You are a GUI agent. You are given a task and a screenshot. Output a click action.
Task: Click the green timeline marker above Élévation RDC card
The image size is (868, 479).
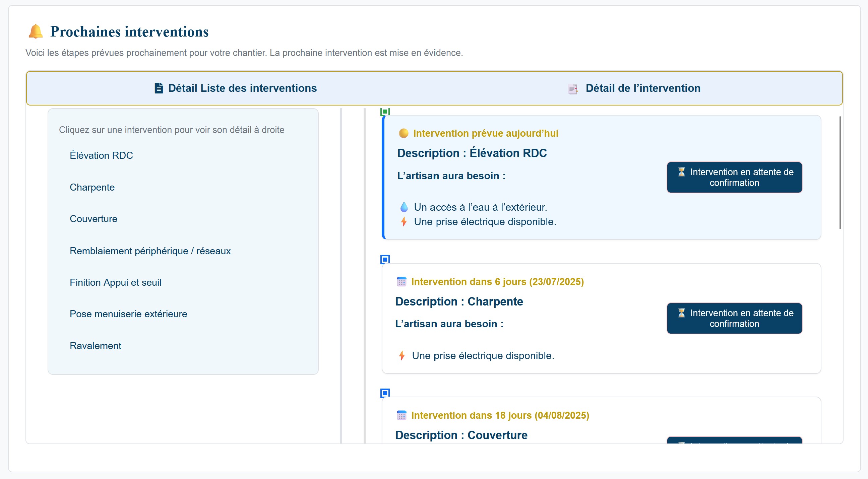(385, 112)
